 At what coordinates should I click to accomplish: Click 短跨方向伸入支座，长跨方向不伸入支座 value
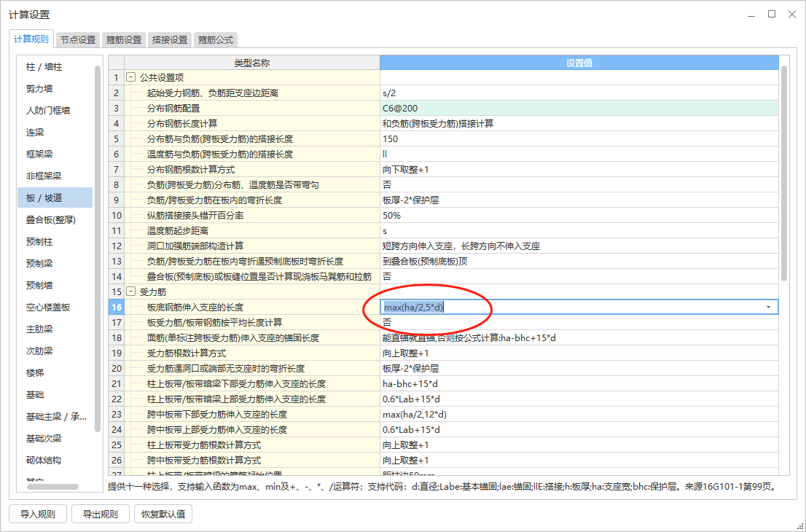pos(579,246)
